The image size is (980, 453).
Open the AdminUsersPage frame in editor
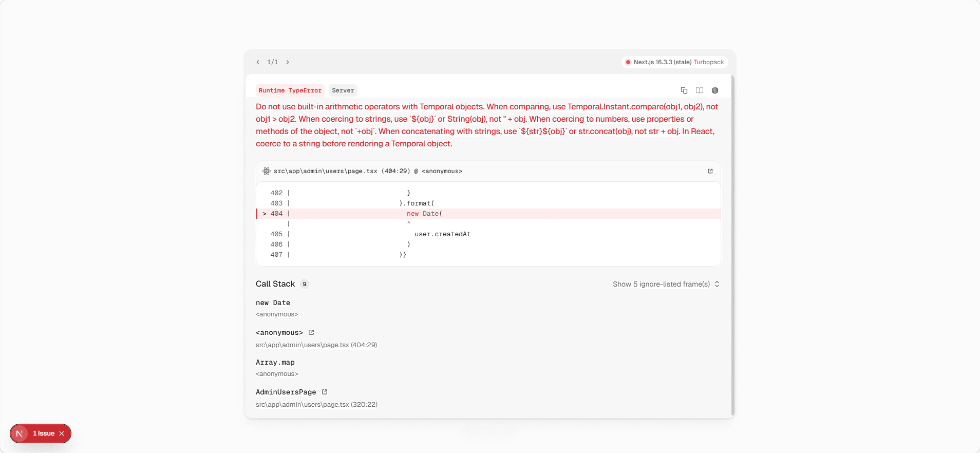click(325, 392)
